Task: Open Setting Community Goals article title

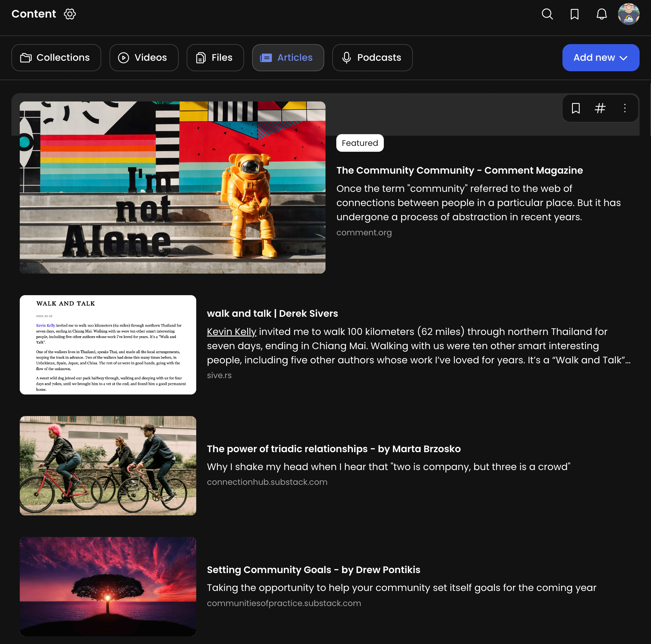Action: 313,570
